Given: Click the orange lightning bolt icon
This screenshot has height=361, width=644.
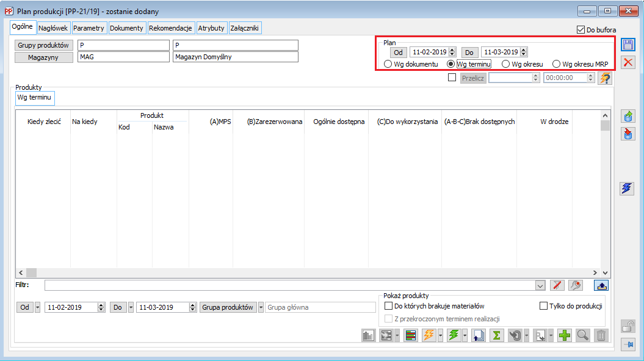Looking at the screenshot, I should click(x=429, y=335).
